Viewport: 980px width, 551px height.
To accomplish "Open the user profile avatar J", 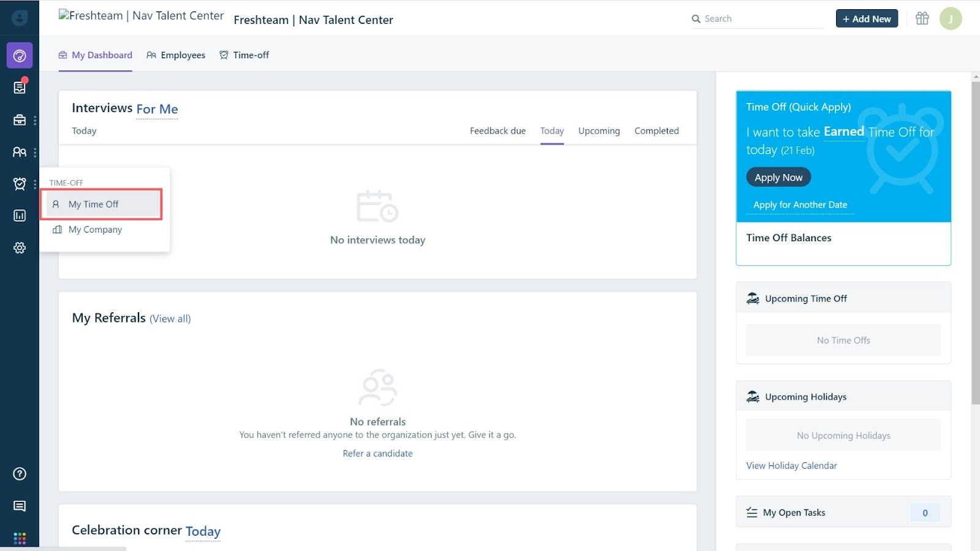I will (x=951, y=18).
